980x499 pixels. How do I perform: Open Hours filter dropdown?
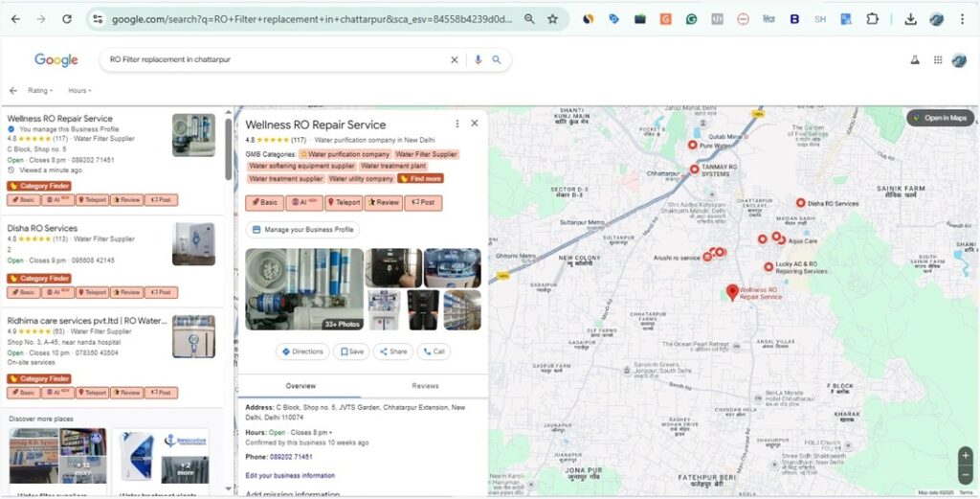[80, 91]
